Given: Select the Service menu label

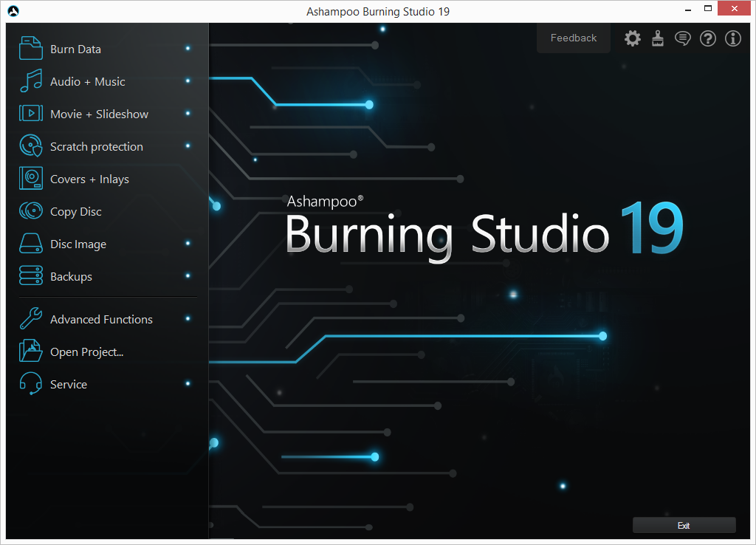Looking at the screenshot, I should (69, 385).
